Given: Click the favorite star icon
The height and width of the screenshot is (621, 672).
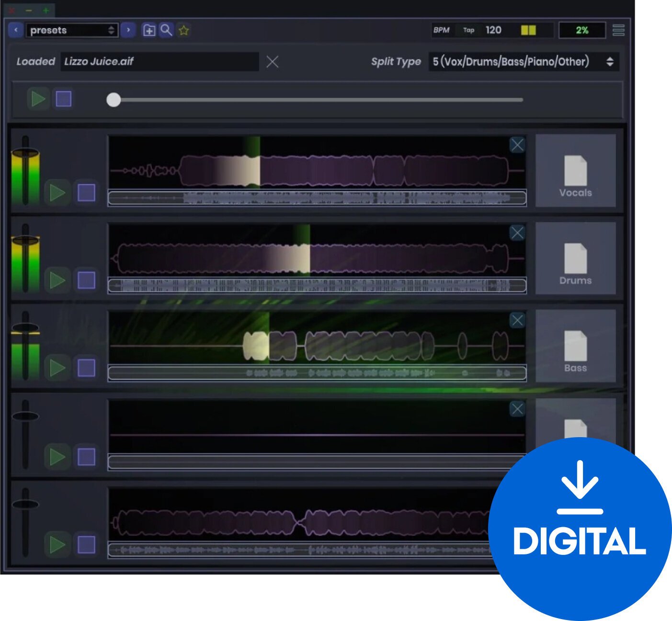Looking at the screenshot, I should (x=183, y=30).
